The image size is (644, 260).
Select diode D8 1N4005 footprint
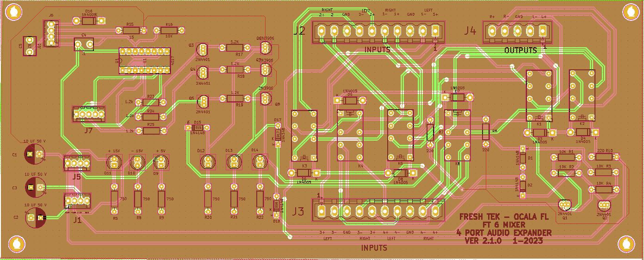click(401, 173)
